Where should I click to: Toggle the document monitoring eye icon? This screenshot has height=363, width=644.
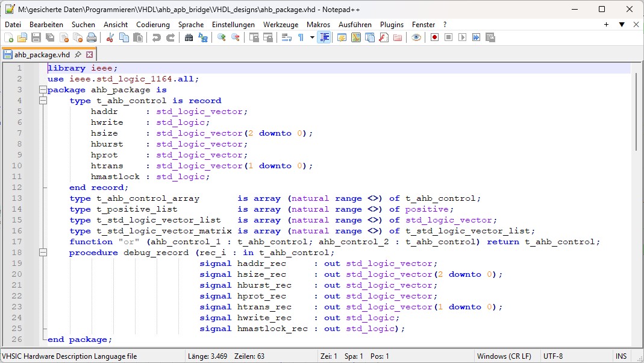pos(416,37)
